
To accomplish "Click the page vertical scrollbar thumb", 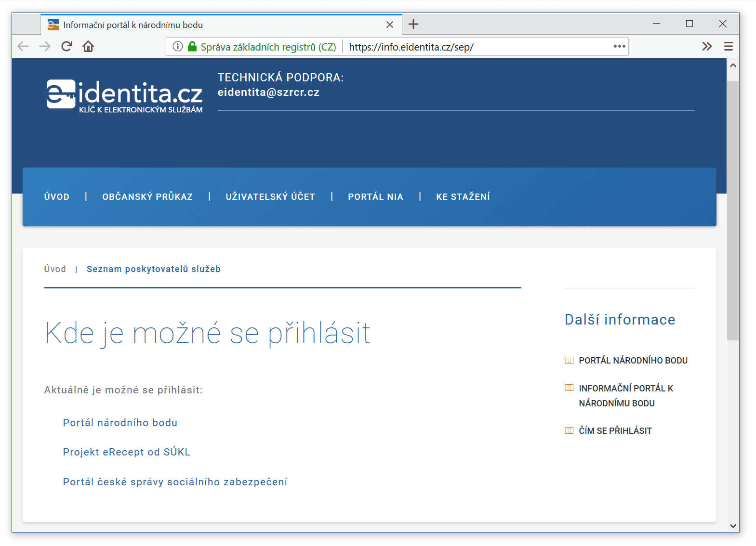I will (x=733, y=211).
